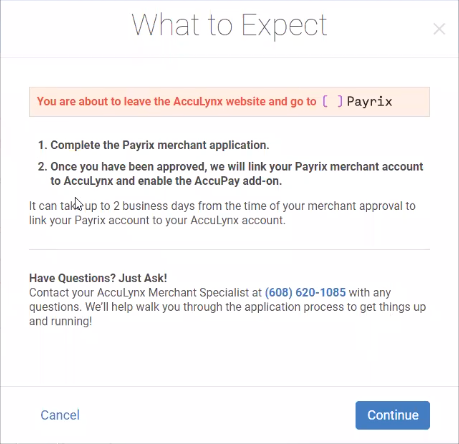Screen dimensions: 459x444
Task: Select the Payrix wordmark in the banner
Action: pos(369,101)
